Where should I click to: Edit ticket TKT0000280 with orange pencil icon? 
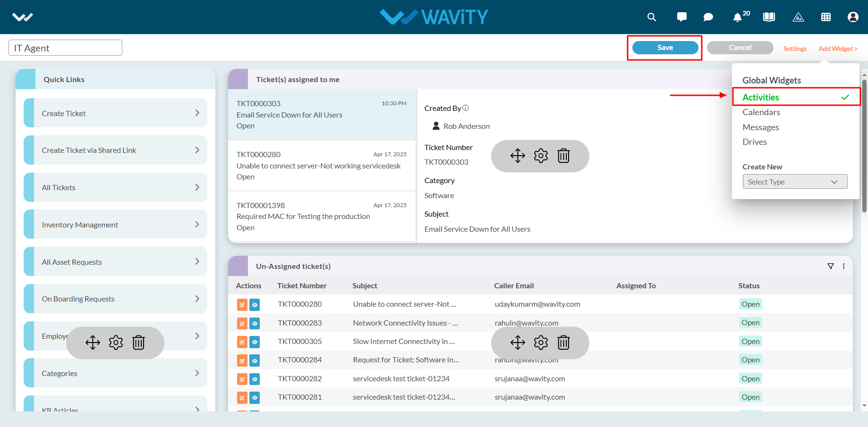pos(242,305)
